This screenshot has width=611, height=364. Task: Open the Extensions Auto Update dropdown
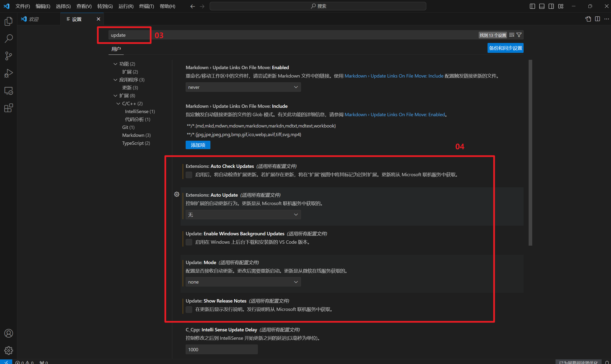[x=243, y=215]
